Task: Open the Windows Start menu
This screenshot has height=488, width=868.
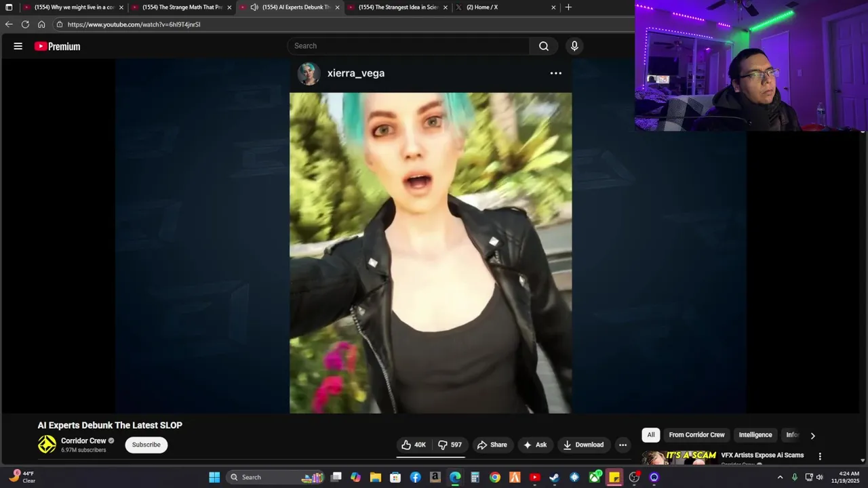Action: [x=214, y=477]
